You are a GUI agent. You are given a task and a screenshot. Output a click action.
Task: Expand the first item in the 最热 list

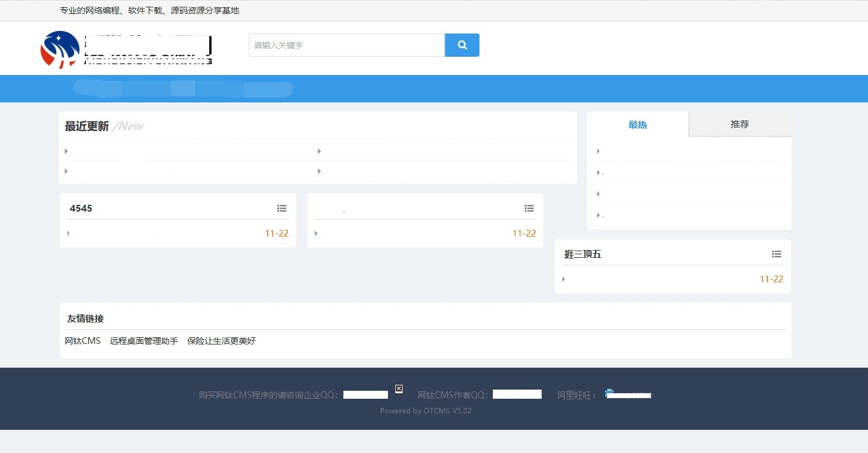[597, 151]
